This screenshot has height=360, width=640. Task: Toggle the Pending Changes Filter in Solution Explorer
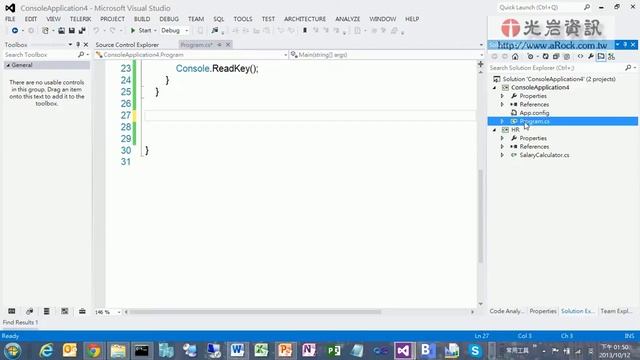[x=530, y=57]
